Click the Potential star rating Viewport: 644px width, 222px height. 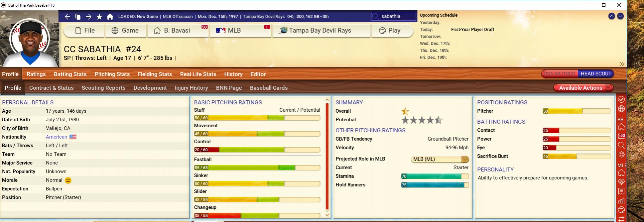[422, 120]
